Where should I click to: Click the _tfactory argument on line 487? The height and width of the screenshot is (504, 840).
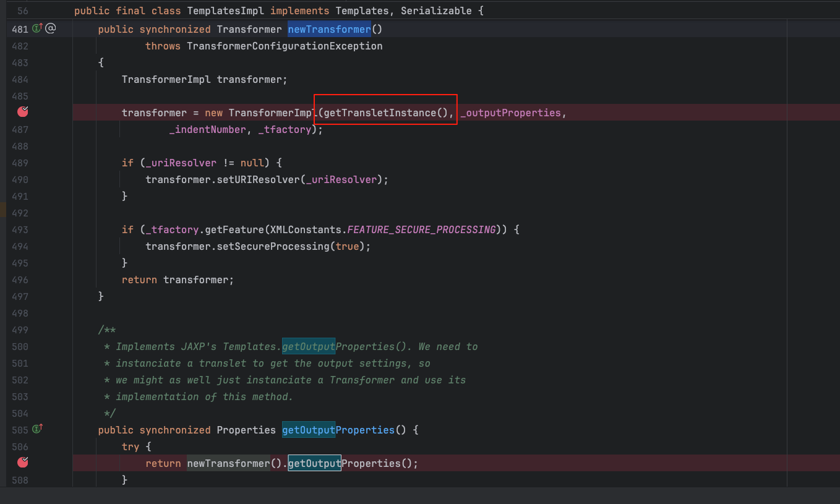(285, 129)
